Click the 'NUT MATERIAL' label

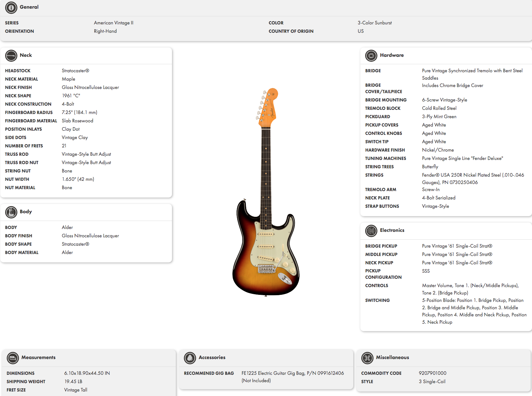pos(20,188)
